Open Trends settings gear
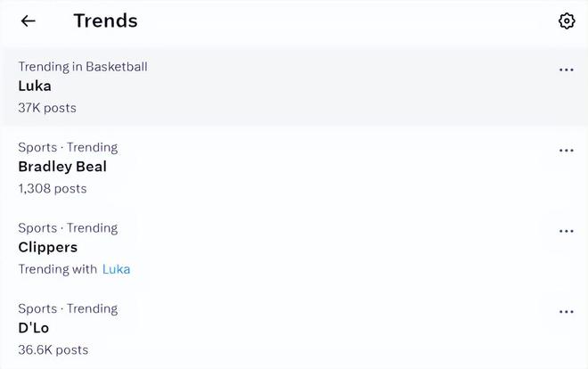The height and width of the screenshot is (369, 588). [x=567, y=20]
